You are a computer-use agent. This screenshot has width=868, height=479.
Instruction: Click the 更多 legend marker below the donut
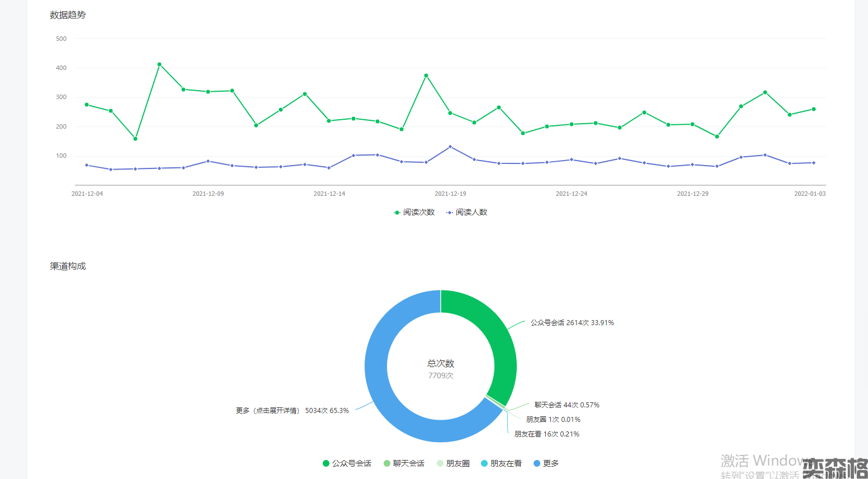click(546, 463)
